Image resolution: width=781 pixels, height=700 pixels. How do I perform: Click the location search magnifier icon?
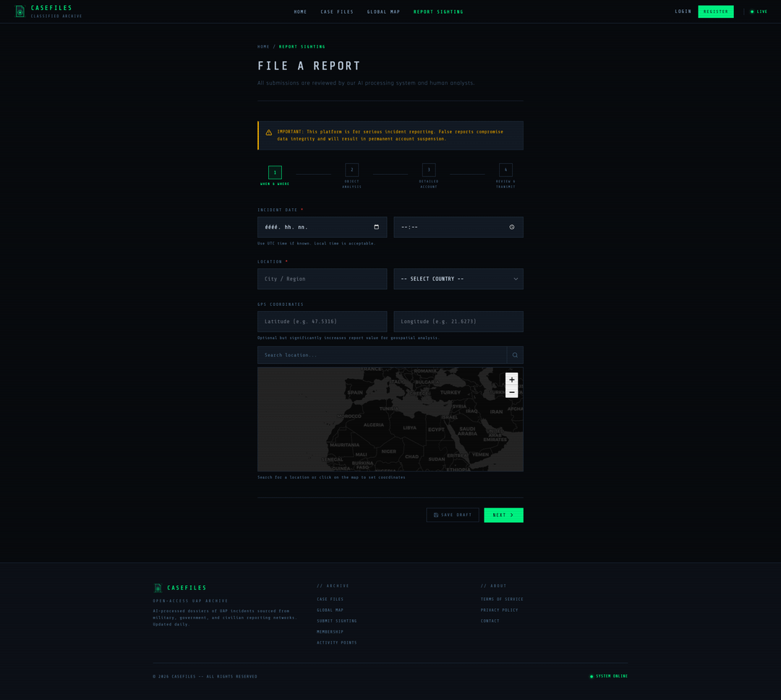click(515, 355)
